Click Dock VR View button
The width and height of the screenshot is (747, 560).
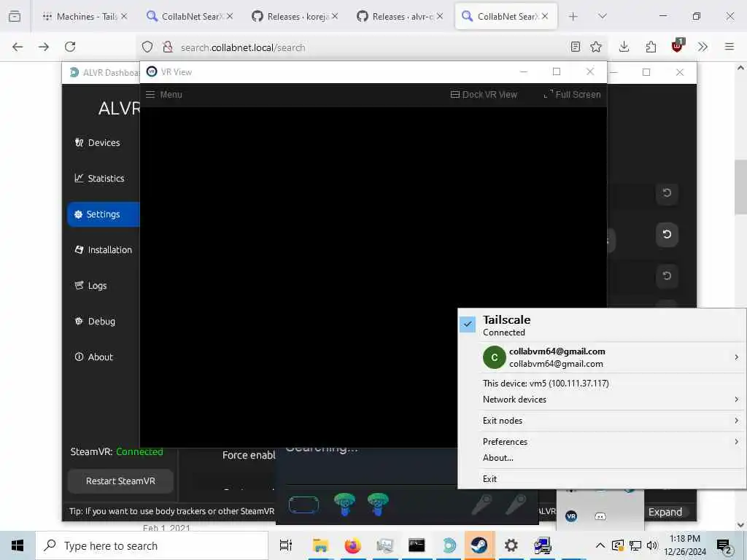point(484,94)
